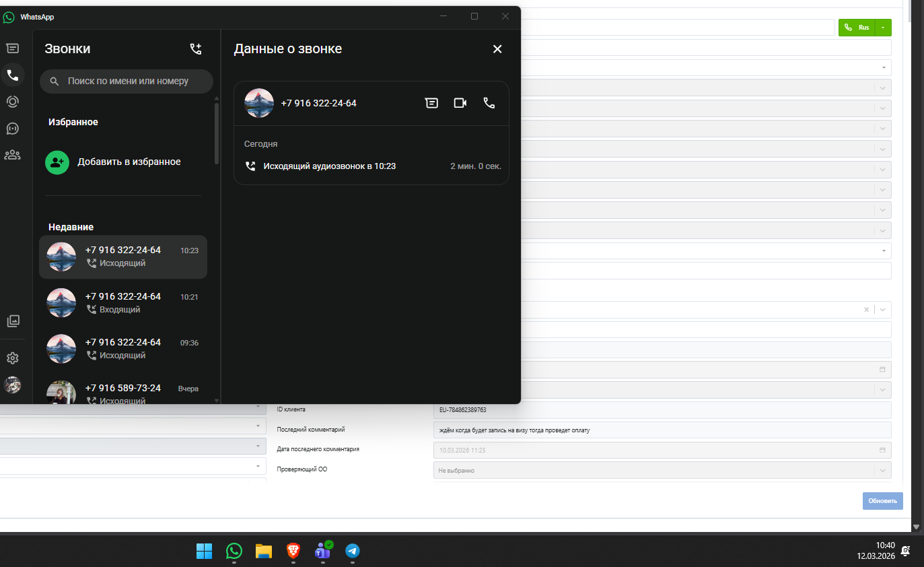Open outgoing call at 10:23 in recents
The width and height of the screenshot is (924, 567).
pos(123,257)
